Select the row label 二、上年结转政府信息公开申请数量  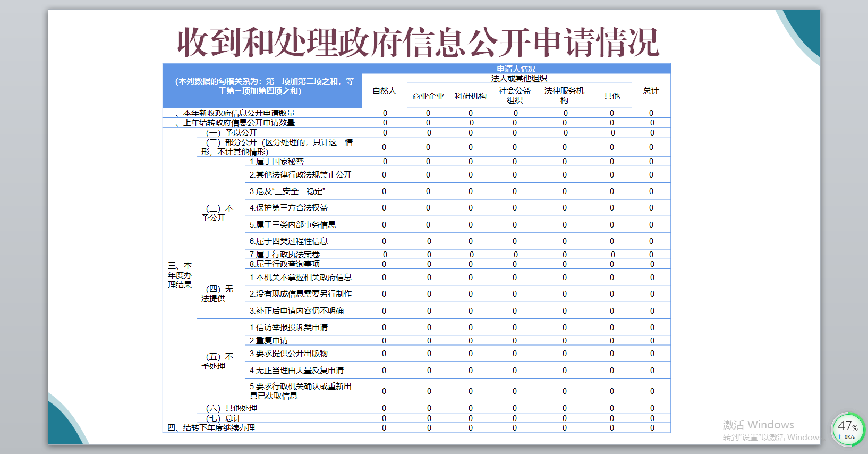pyautogui.click(x=231, y=123)
